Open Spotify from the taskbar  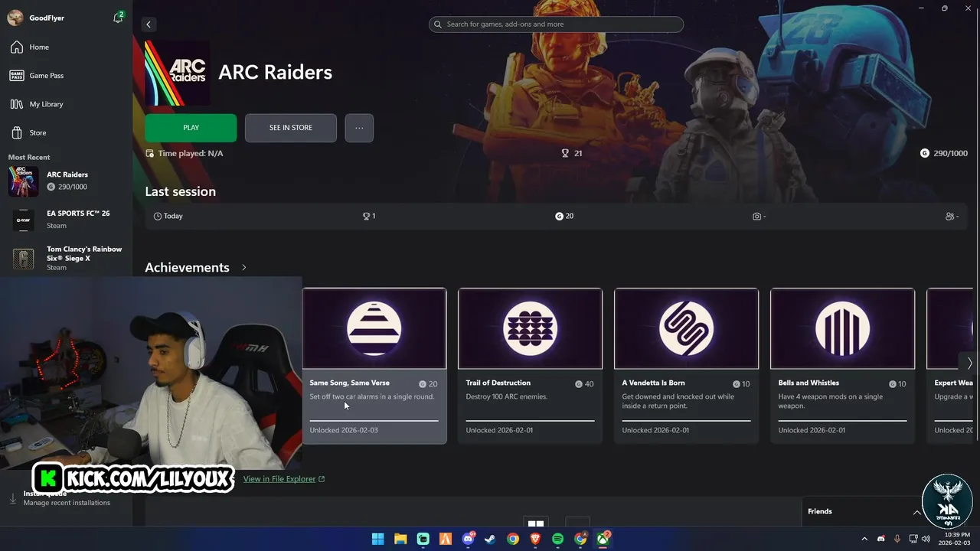558,539
